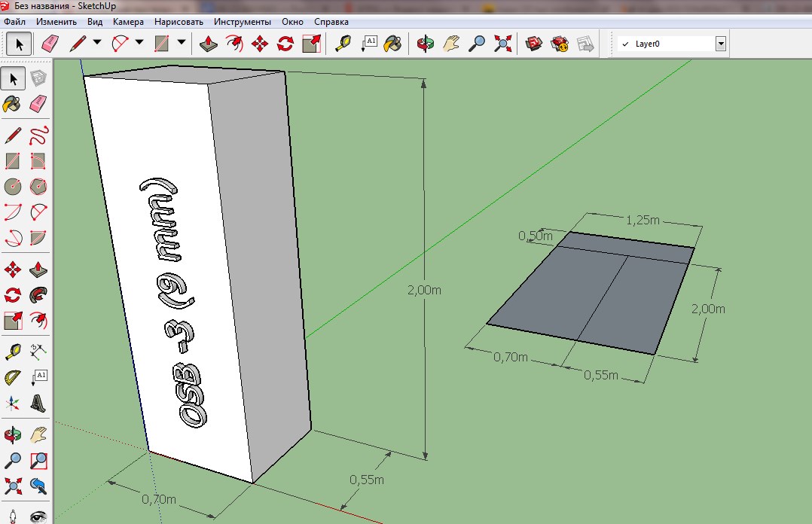The image size is (812, 524).
Task: Open the Изменить menu
Action: pyautogui.click(x=56, y=22)
